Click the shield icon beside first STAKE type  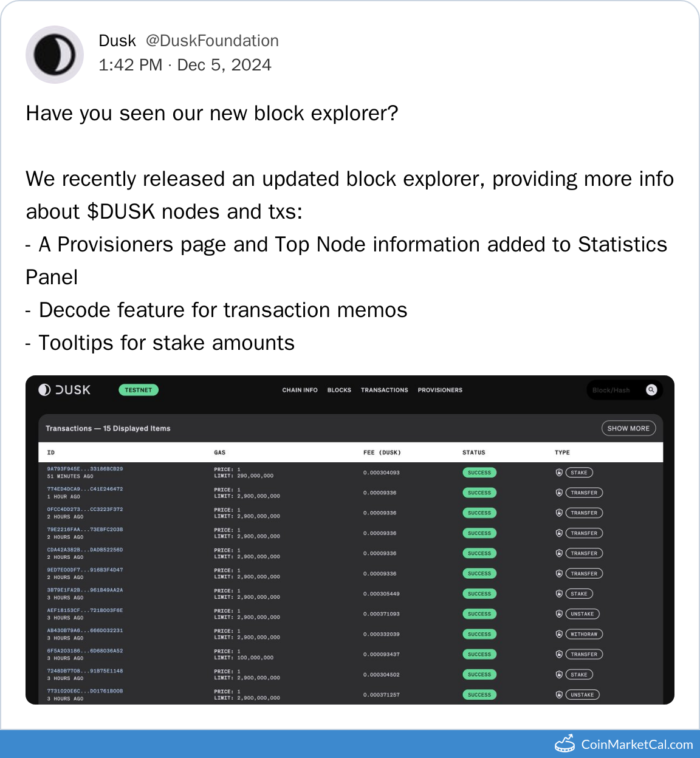coord(559,473)
